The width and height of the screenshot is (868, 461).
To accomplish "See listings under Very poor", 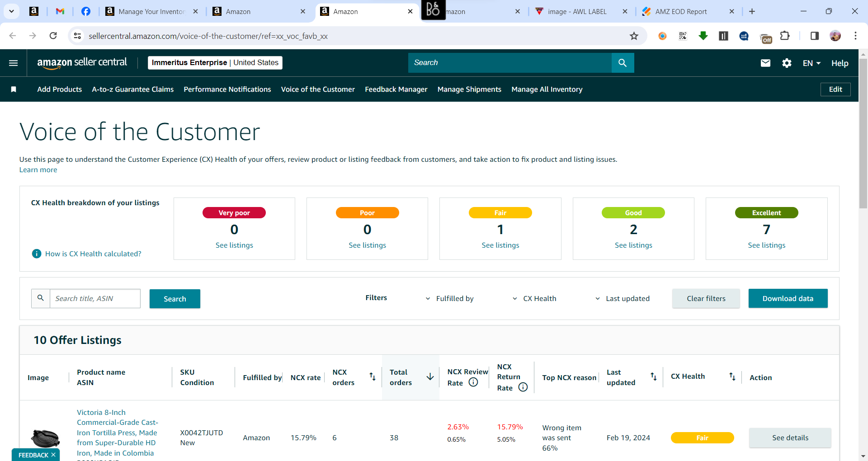I will pos(234,245).
